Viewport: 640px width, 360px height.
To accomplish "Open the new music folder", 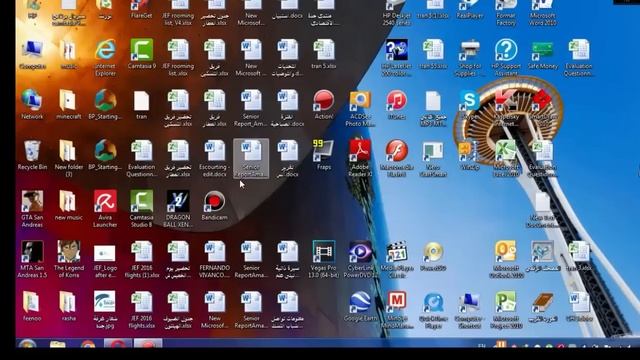I will pos(69,205).
